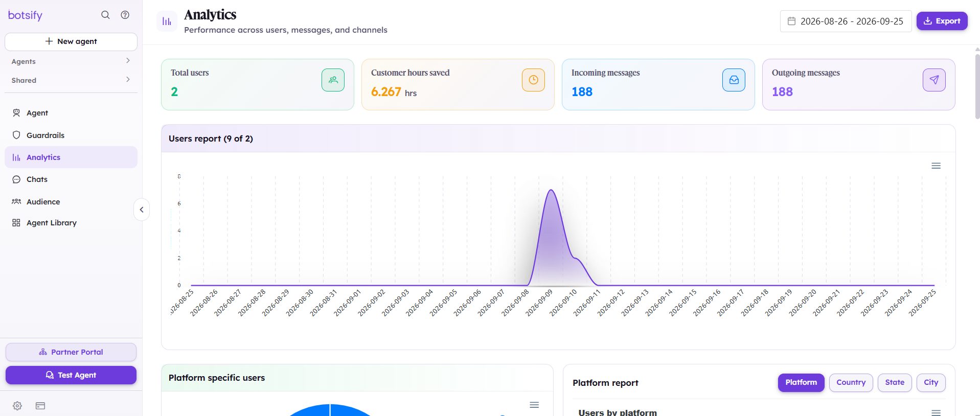Viewport: 980px width, 416px height.
Task: Click the blue platform pie chart slice
Action: pyautogui.click(x=330, y=410)
